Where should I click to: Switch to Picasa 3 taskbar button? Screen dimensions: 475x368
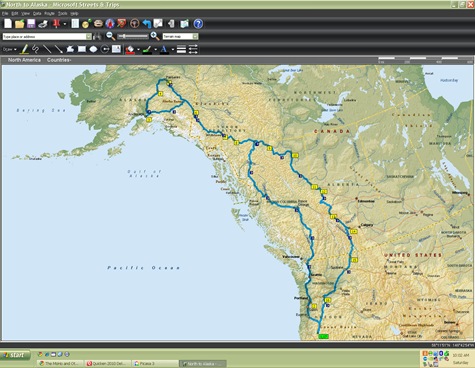point(155,363)
